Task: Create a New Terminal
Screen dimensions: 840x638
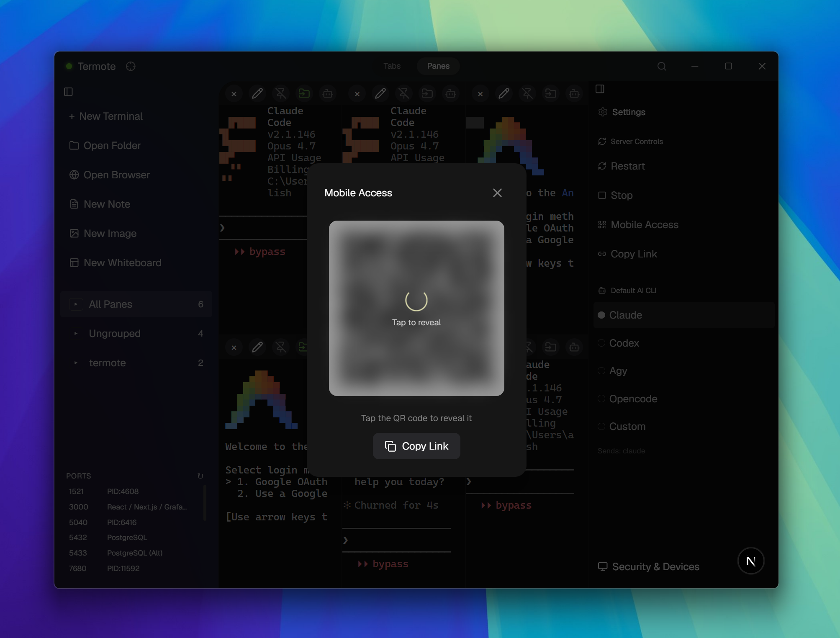Action: coord(106,116)
